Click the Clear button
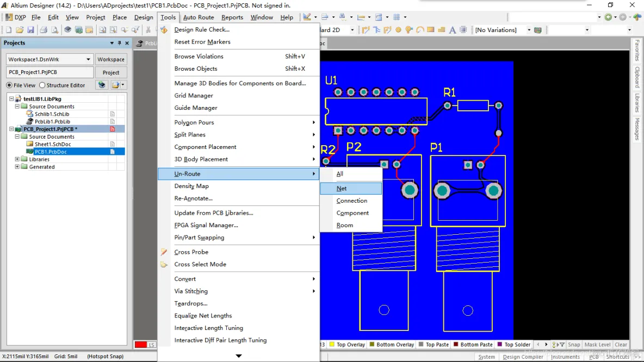644x362 pixels. coord(621,345)
